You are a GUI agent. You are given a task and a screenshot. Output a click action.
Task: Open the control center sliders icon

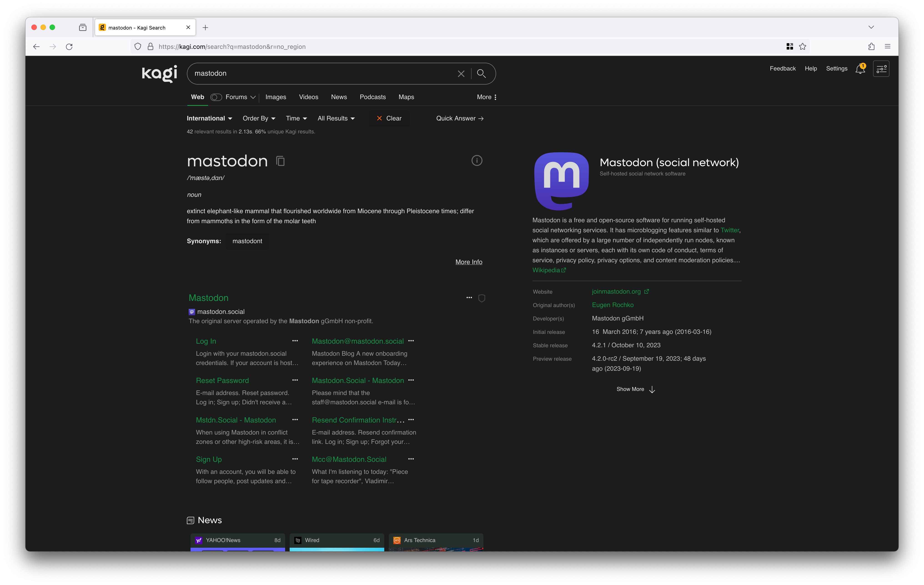tap(881, 69)
